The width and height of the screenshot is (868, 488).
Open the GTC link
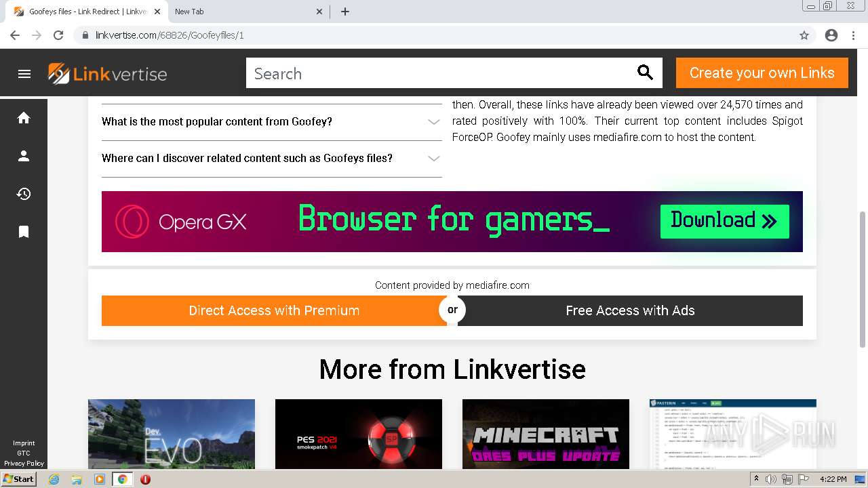(x=24, y=453)
